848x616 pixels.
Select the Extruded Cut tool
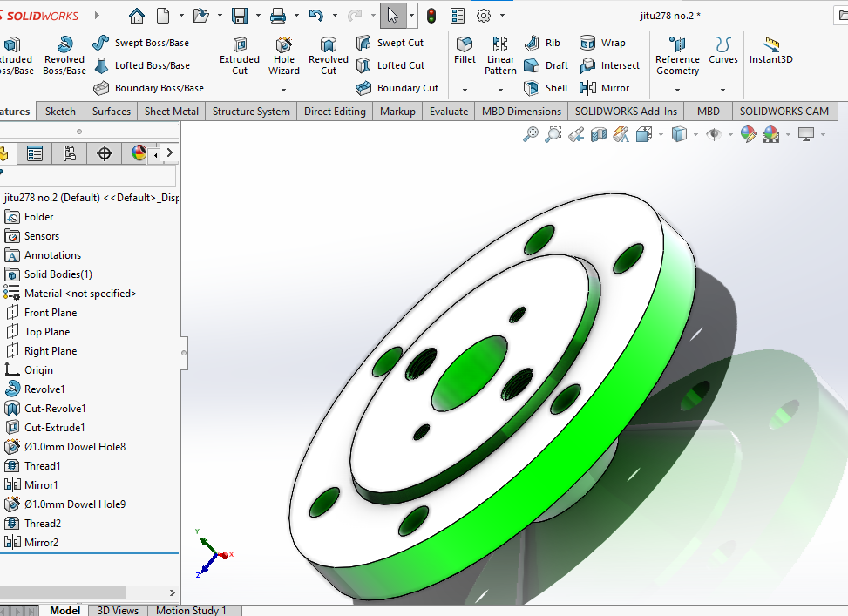tap(240, 56)
